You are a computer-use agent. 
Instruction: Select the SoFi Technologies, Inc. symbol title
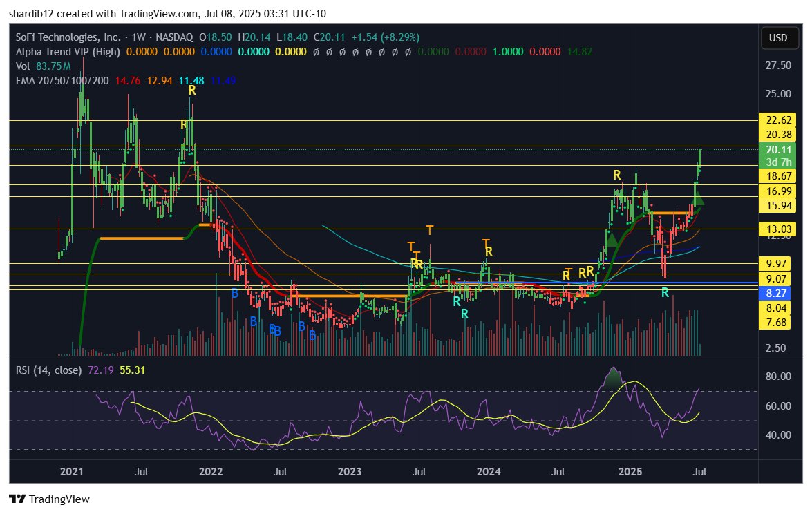pos(68,37)
